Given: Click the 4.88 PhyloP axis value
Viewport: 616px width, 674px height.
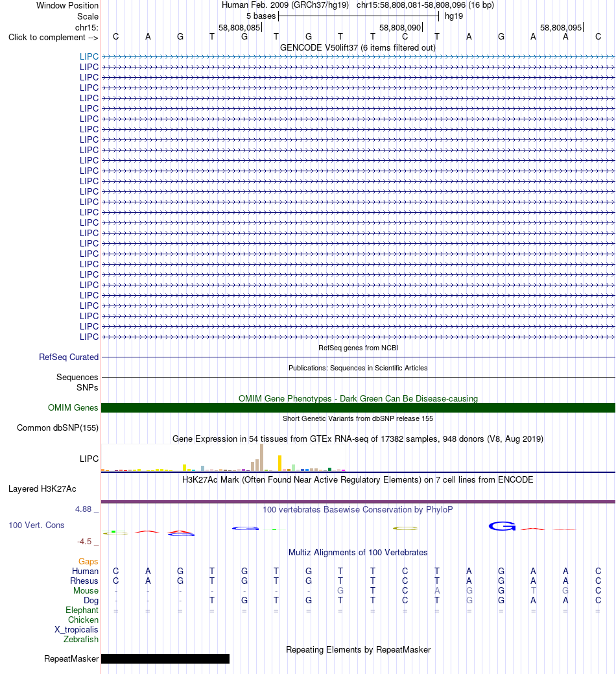Looking at the screenshot, I should point(84,509).
